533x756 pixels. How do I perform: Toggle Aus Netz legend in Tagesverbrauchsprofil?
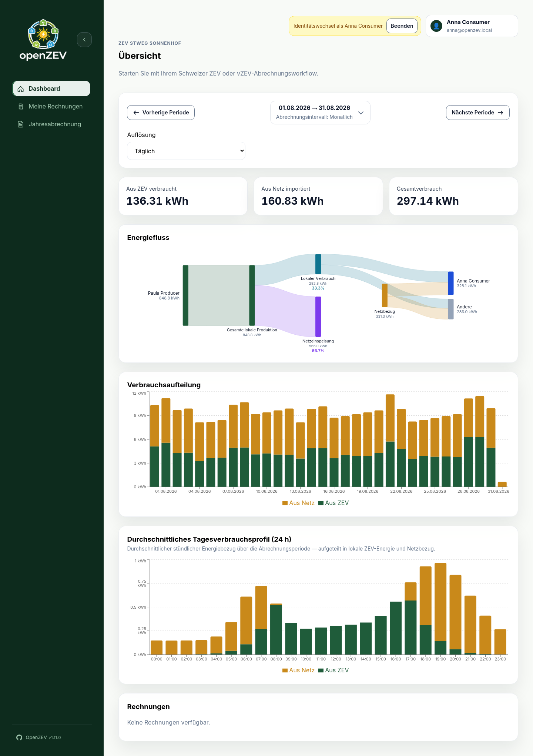point(298,670)
